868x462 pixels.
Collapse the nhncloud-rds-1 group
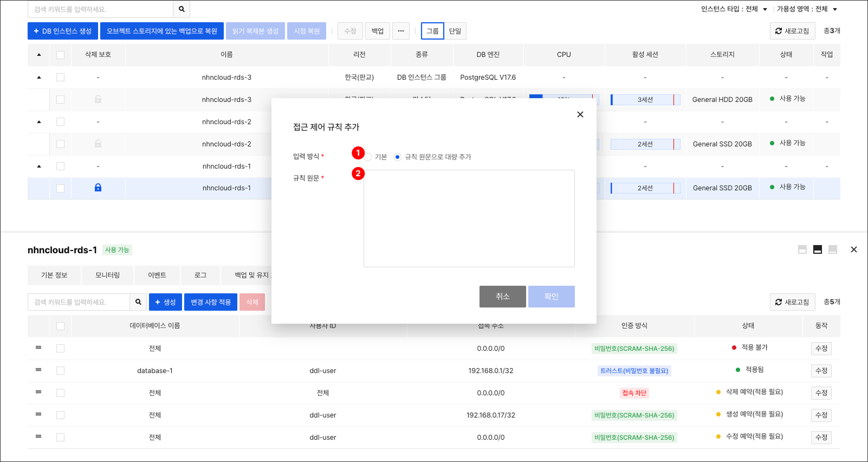click(39, 166)
